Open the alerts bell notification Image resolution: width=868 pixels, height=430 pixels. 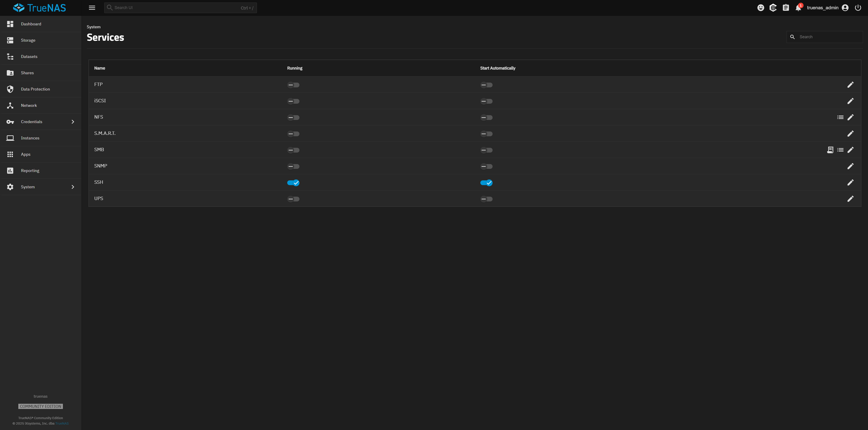(798, 8)
